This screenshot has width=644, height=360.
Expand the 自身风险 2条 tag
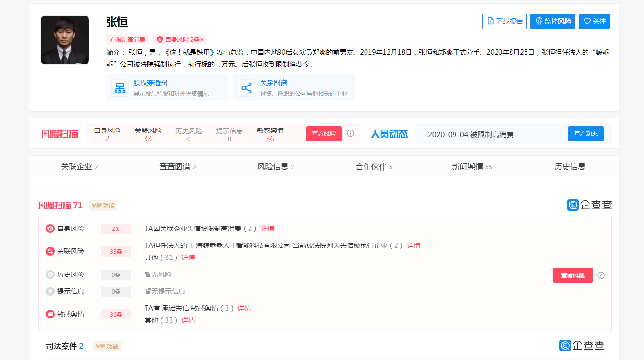click(x=180, y=40)
